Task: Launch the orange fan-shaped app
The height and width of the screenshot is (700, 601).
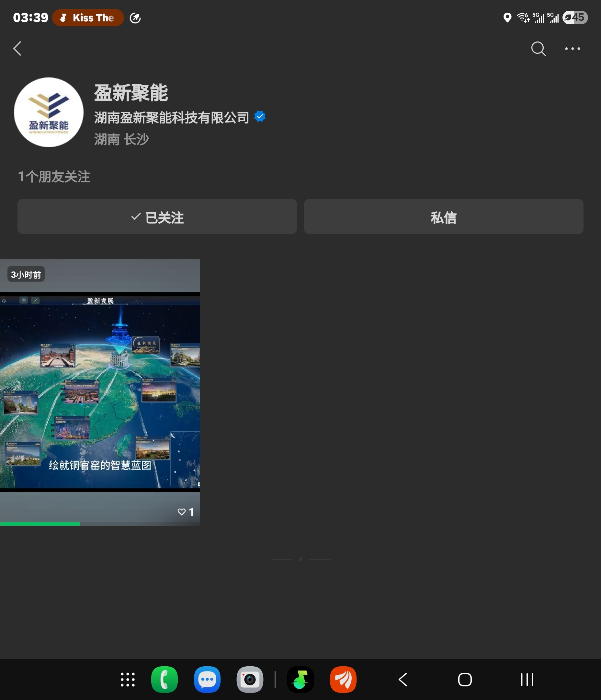Action: coord(343,679)
